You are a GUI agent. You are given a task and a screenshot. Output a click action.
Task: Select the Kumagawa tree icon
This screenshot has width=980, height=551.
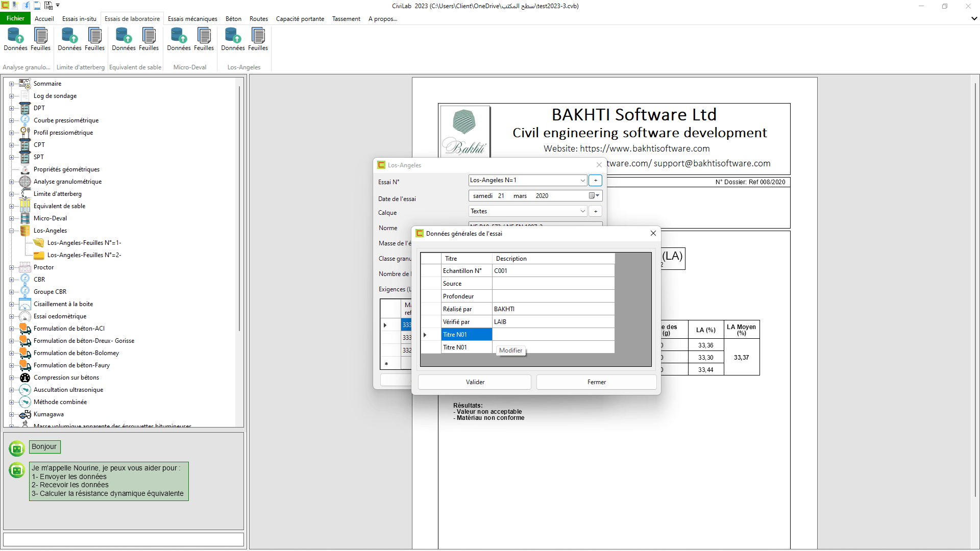(x=25, y=414)
